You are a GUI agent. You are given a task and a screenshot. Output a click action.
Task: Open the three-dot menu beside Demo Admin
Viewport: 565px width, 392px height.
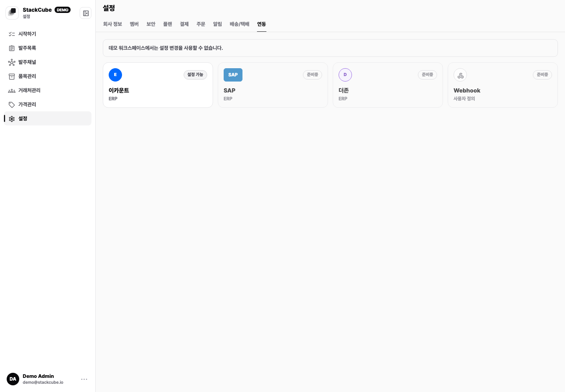[84, 379]
